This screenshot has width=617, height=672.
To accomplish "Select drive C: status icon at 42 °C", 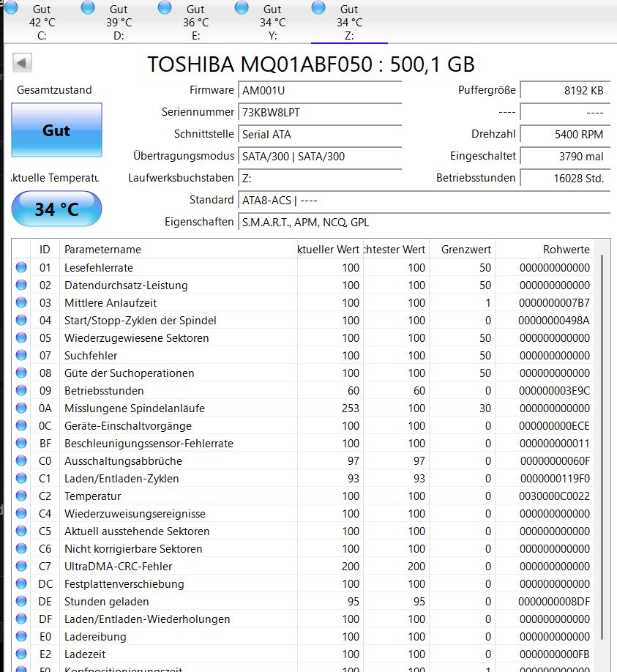I will [12, 8].
